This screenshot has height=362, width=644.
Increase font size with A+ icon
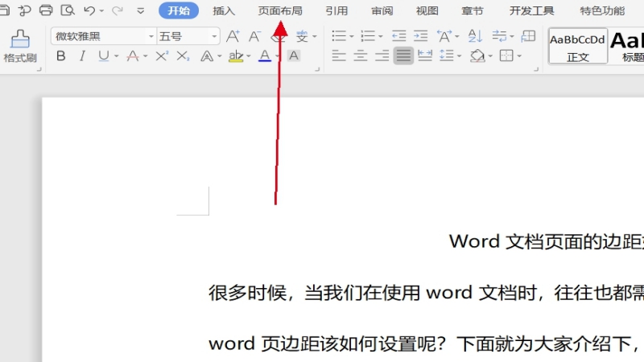coord(233,36)
